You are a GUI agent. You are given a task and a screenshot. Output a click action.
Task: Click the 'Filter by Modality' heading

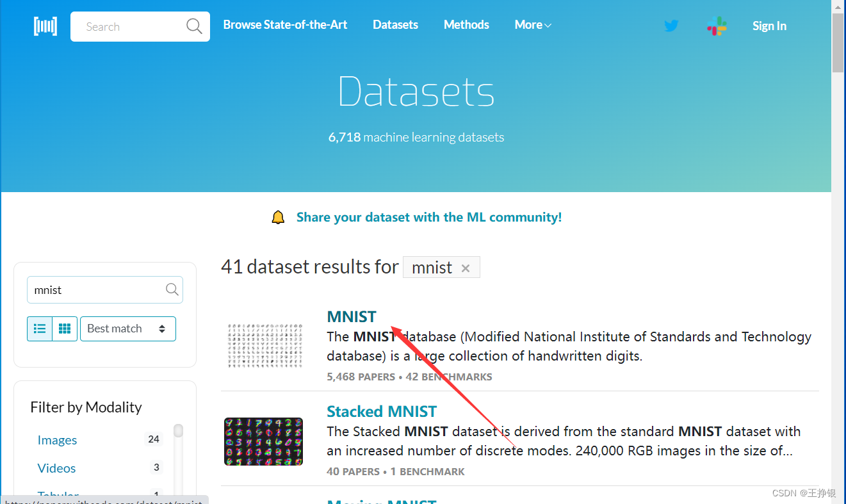click(86, 407)
